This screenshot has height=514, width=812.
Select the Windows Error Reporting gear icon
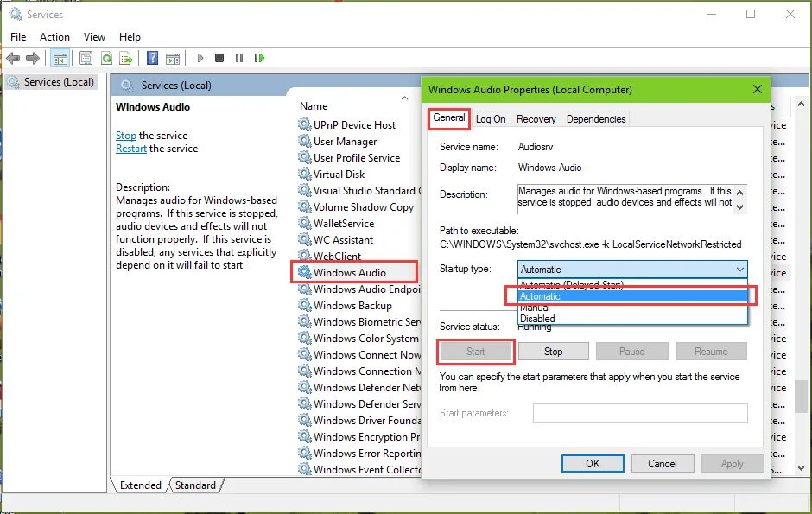tap(304, 453)
